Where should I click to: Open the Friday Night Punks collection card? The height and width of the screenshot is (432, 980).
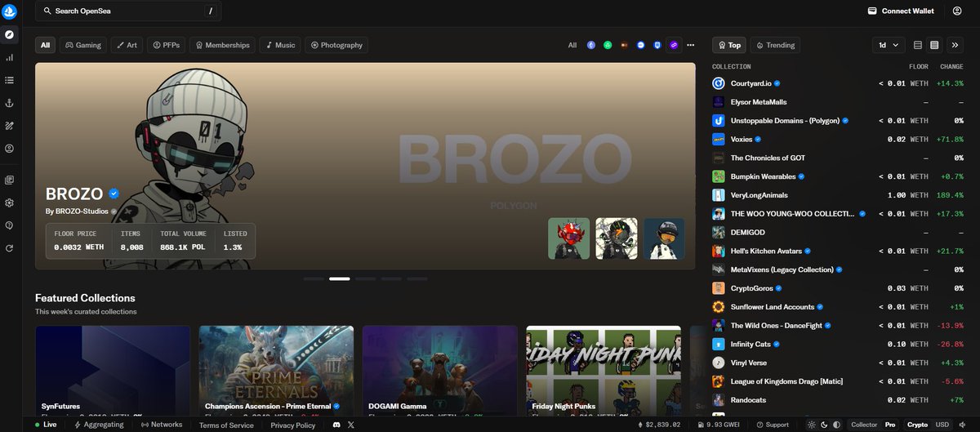604,370
